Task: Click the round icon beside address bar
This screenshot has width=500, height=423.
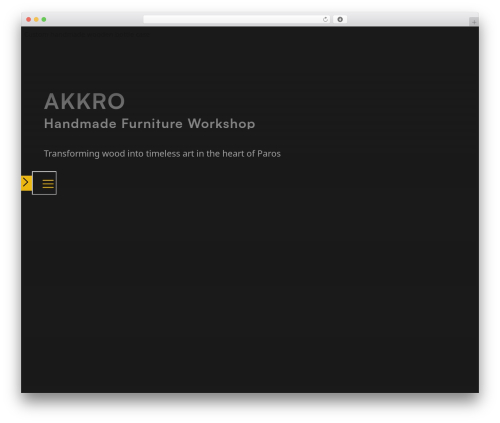Action: click(x=340, y=20)
